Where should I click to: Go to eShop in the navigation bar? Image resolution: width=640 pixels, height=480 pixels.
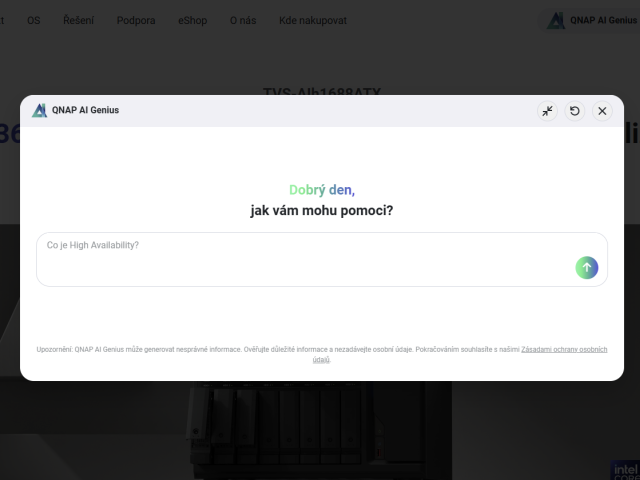(193, 20)
